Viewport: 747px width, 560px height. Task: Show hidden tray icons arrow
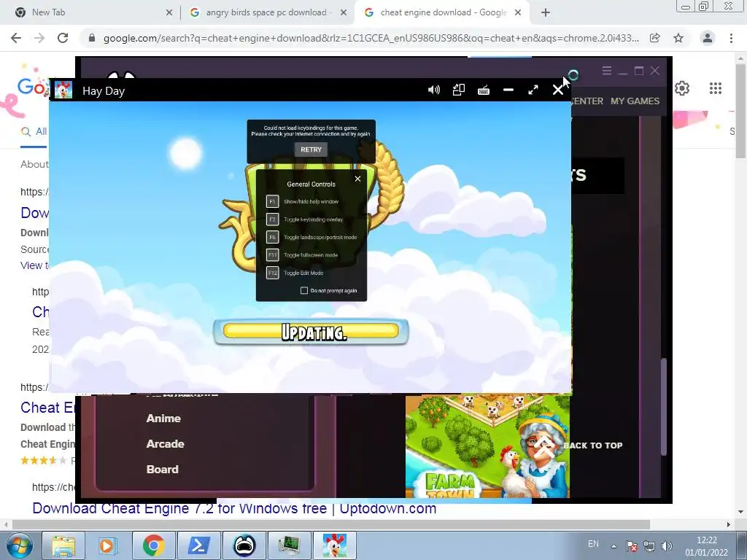click(x=614, y=546)
